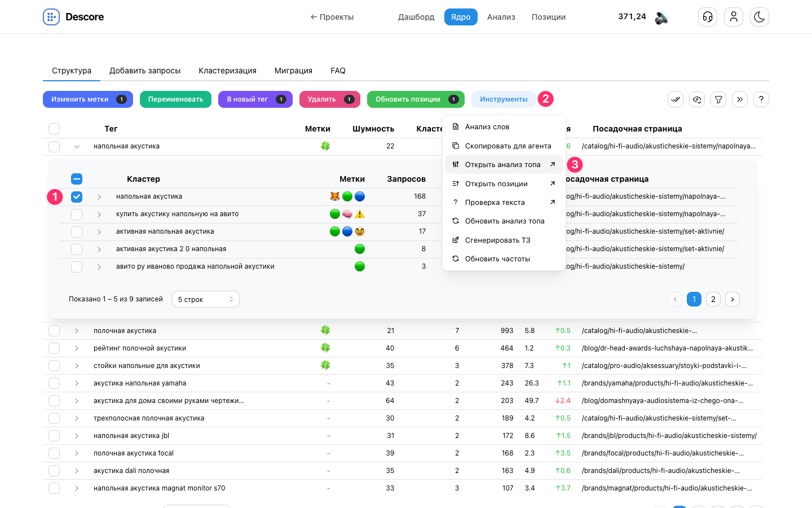
Task: Open the filter funnel icon
Action: [x=718, y=99]
